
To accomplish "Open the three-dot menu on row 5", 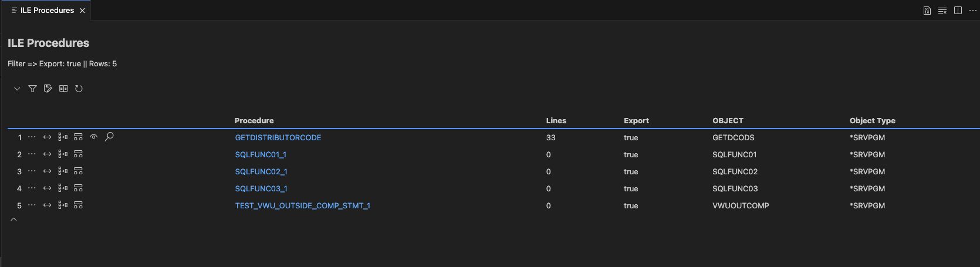I will (x=32, y=205).
